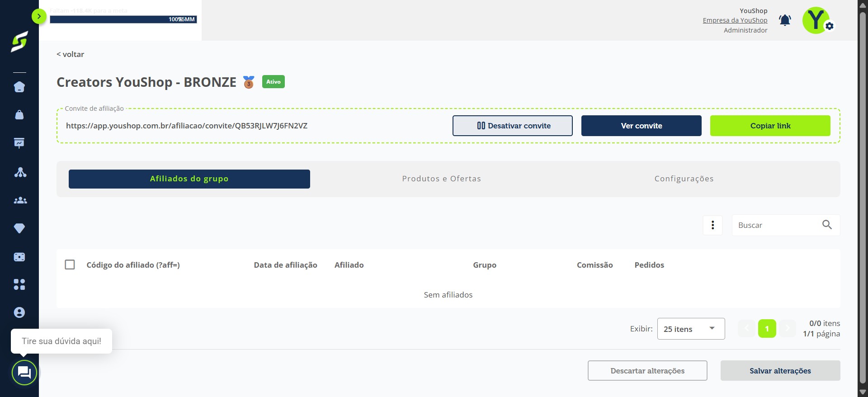Click the bronze medal icon
This screenshot has width=868, height=397.
point(249,82)
